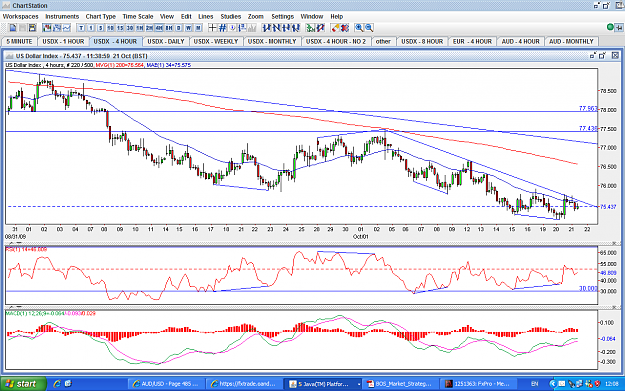Select the eraser tool icon
The width and height of the screenshot is (625, 391).
335,28
